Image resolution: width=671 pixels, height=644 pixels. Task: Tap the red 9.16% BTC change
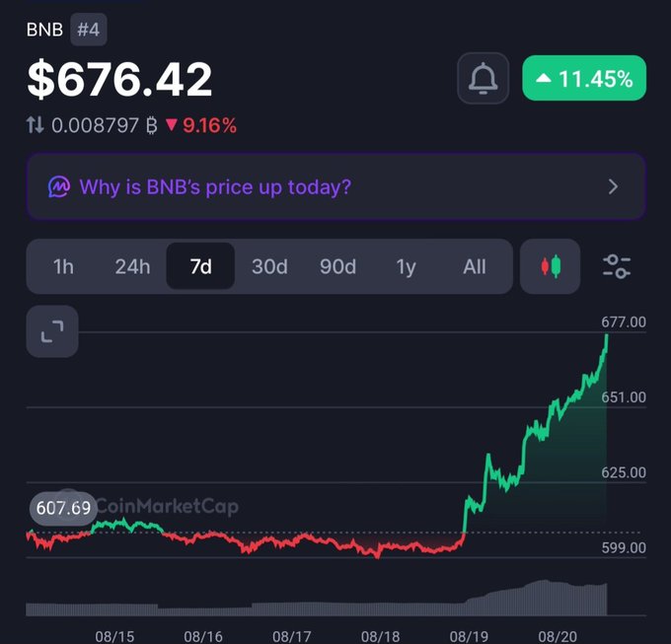[x=201, y=125]
